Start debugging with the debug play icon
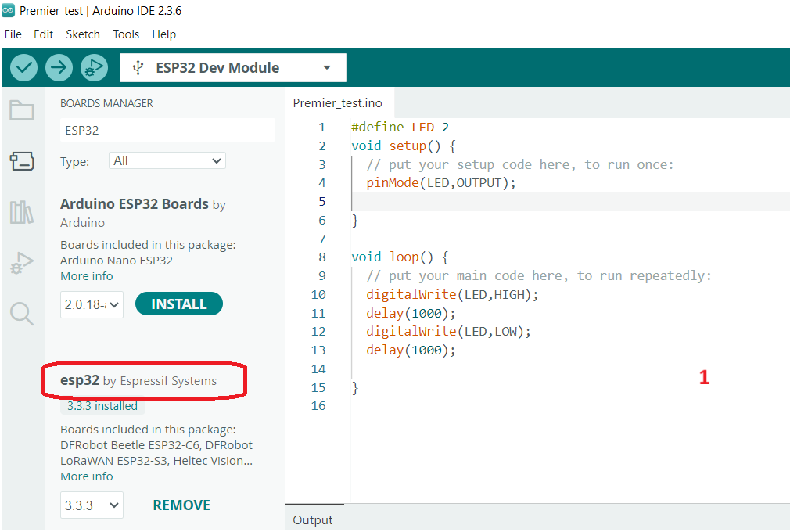 click(94, 67)
